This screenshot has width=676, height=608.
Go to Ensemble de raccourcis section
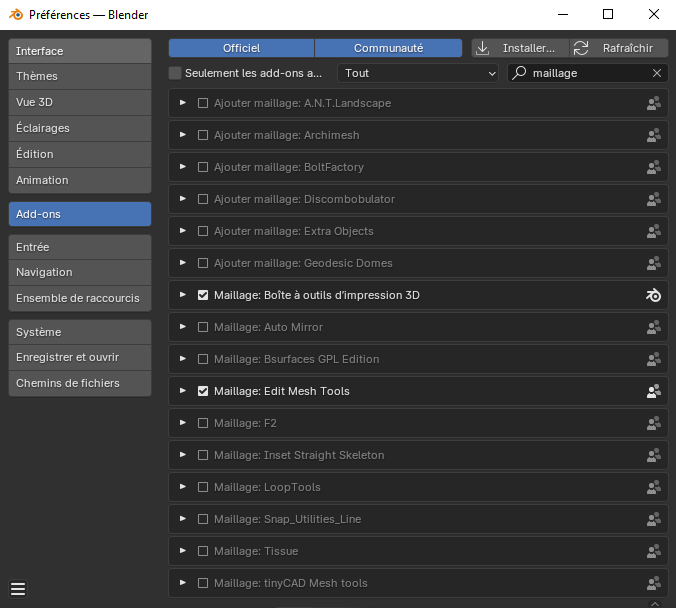(x=80, y=298)
